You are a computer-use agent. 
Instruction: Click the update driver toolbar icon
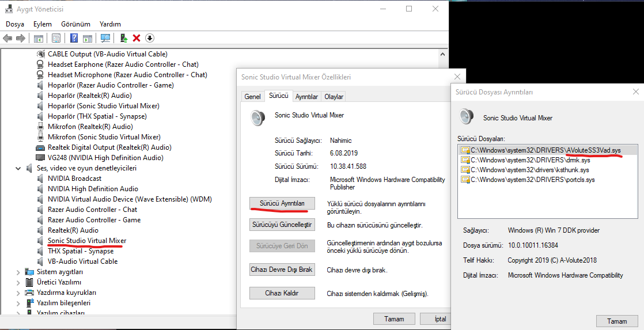pyautogui.click(x=124, y=38)
